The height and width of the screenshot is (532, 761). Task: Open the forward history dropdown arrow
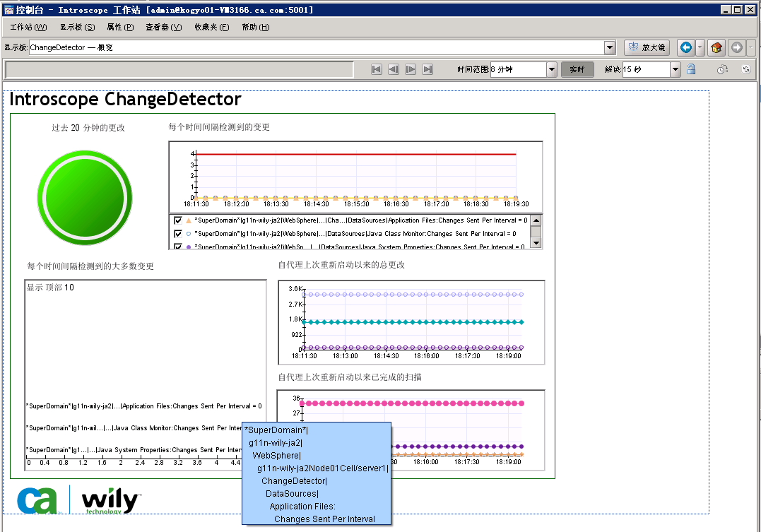tap(751, 47)
